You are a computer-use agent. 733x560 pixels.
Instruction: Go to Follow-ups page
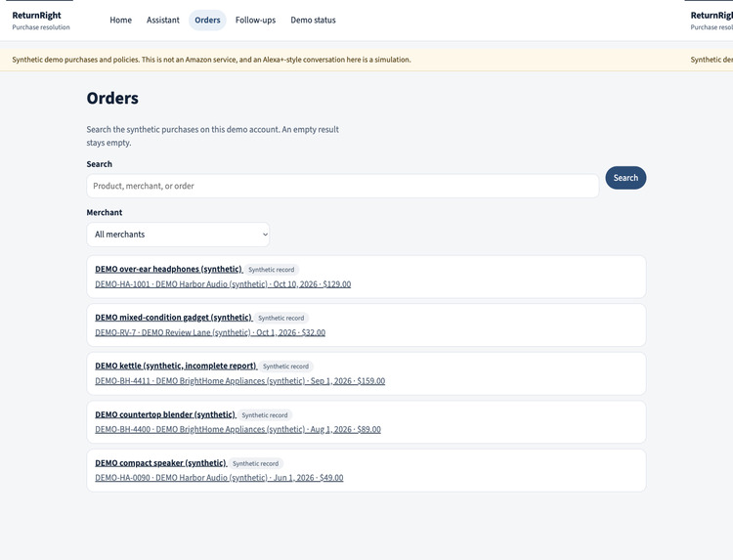click(255, 21)
